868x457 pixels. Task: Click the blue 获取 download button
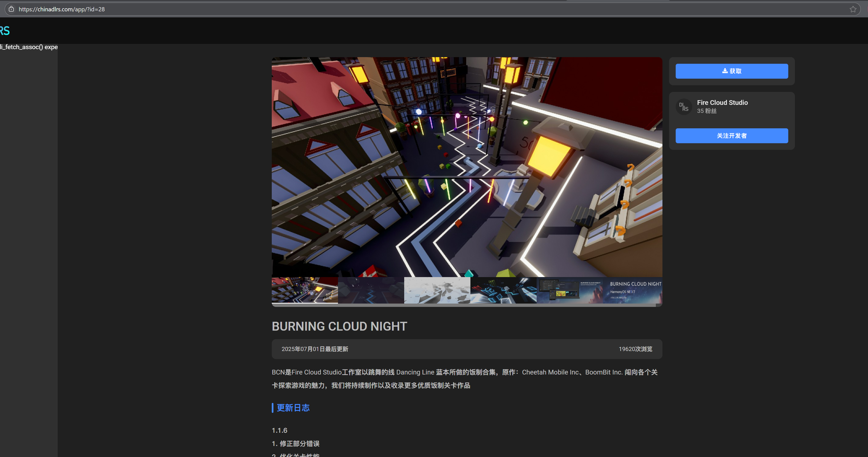(731, 71)
